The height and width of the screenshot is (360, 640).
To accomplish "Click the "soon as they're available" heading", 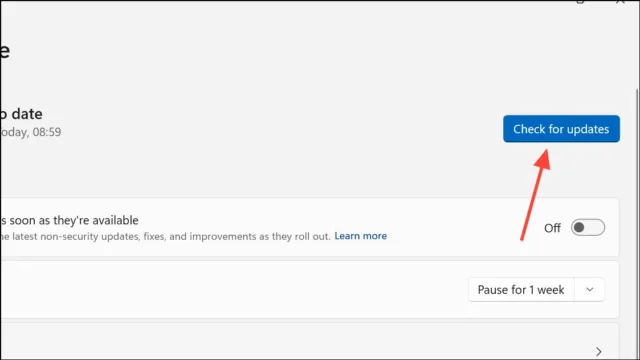I will coord(69,220).
